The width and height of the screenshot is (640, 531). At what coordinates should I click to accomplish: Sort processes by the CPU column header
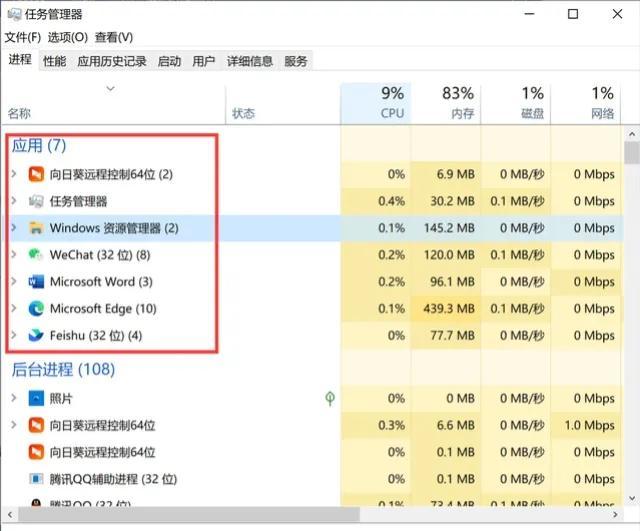click(380, 102)
